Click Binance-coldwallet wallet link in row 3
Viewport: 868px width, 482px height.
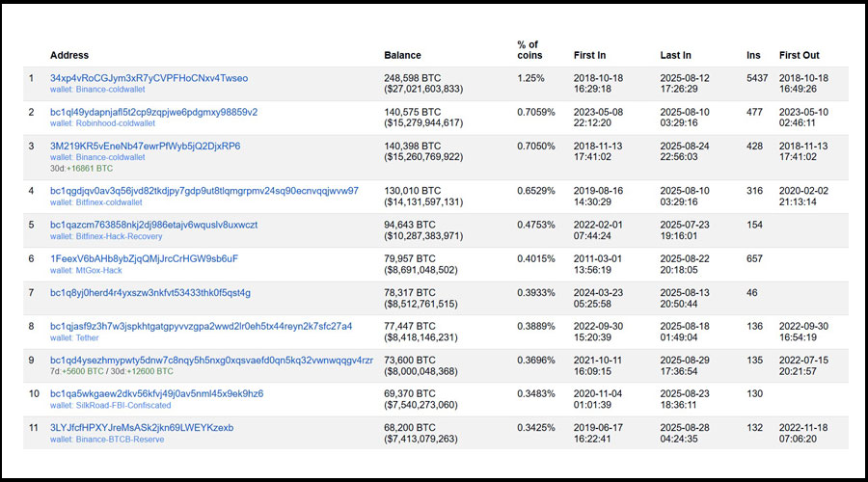(111, 157)
